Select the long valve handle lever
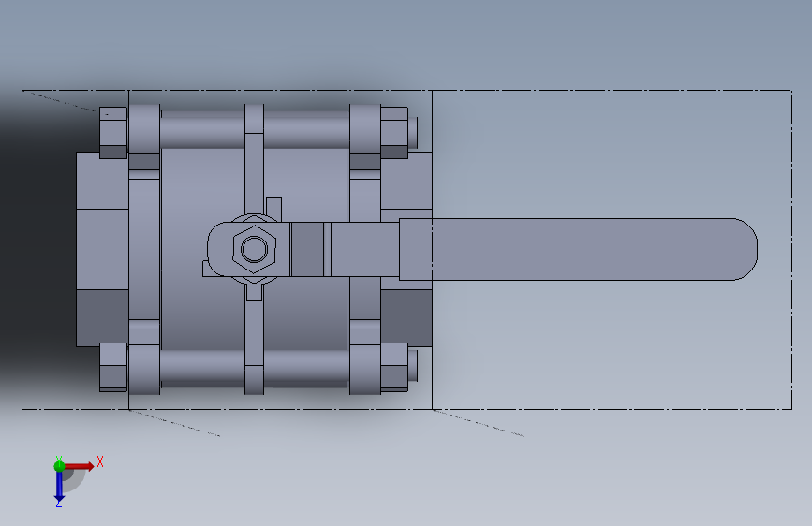The width and height of the screenshot is (812, 526). pos(578,249)
